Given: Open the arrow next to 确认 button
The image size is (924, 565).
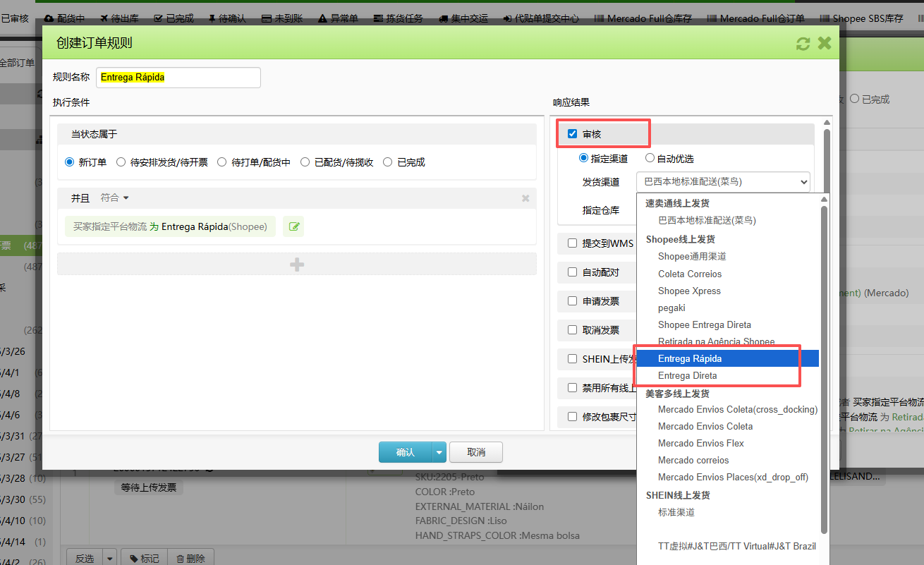Looking at the screenshot, I should 439,452.
